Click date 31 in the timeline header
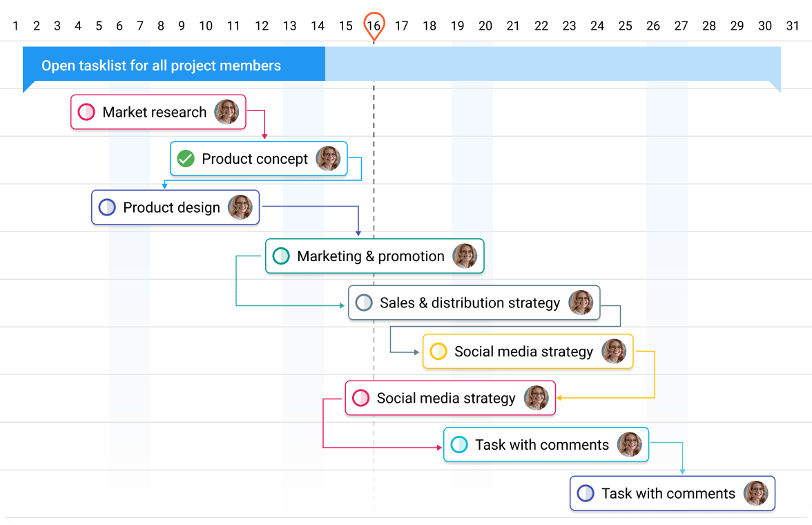 click(792, 26)
